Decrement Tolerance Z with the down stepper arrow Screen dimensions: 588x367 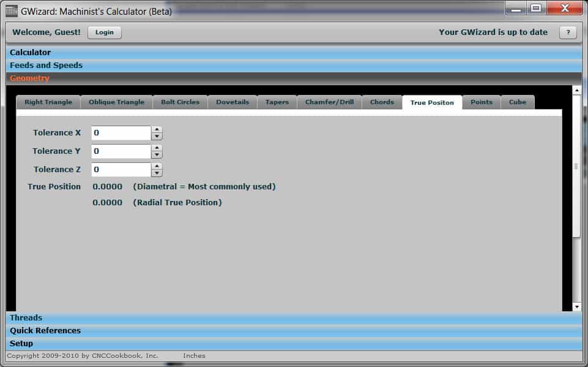click(x=157, y=173)
